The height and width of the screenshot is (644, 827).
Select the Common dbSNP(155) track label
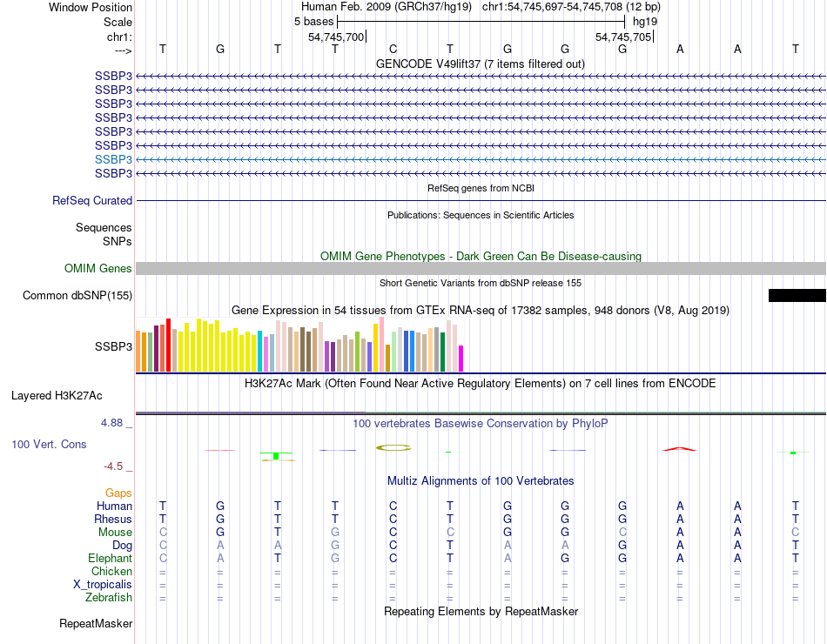click(77, 295)
